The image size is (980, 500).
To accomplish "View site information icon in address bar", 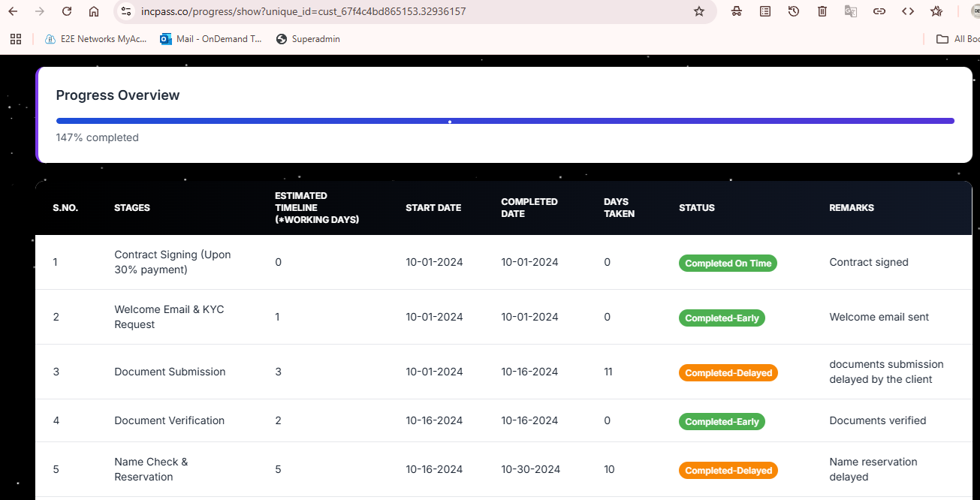I will click(126, 11).
